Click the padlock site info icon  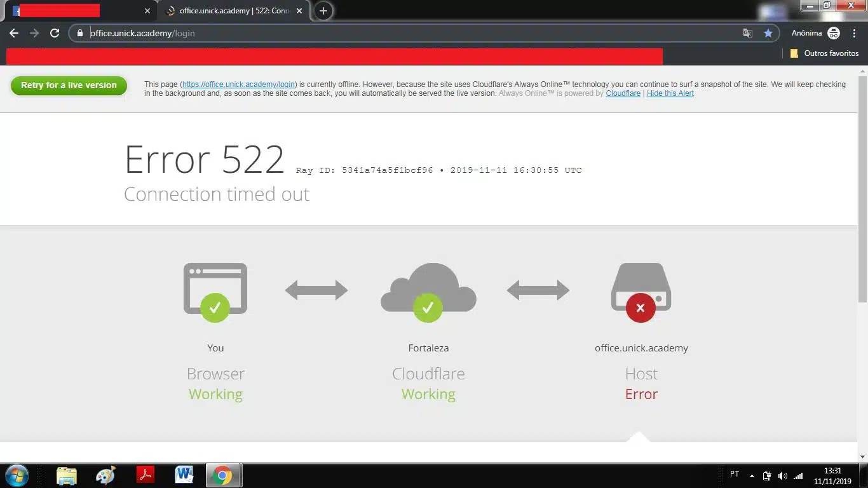[x=80, y=33]
